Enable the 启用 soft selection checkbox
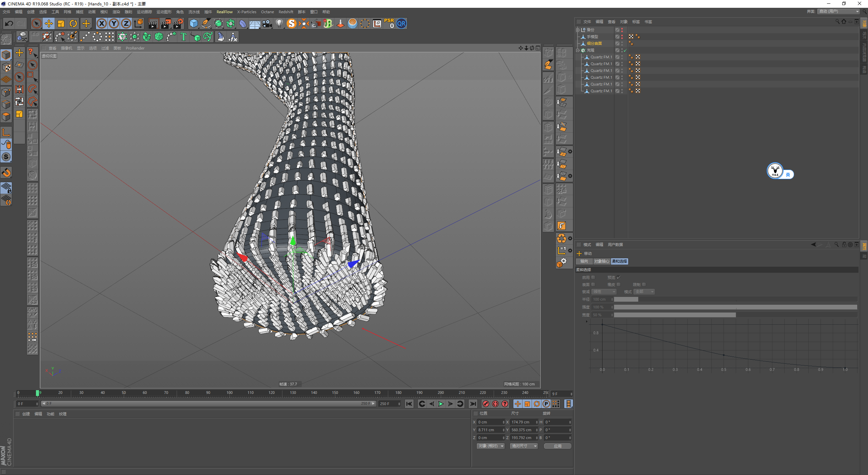 point(593,277)
